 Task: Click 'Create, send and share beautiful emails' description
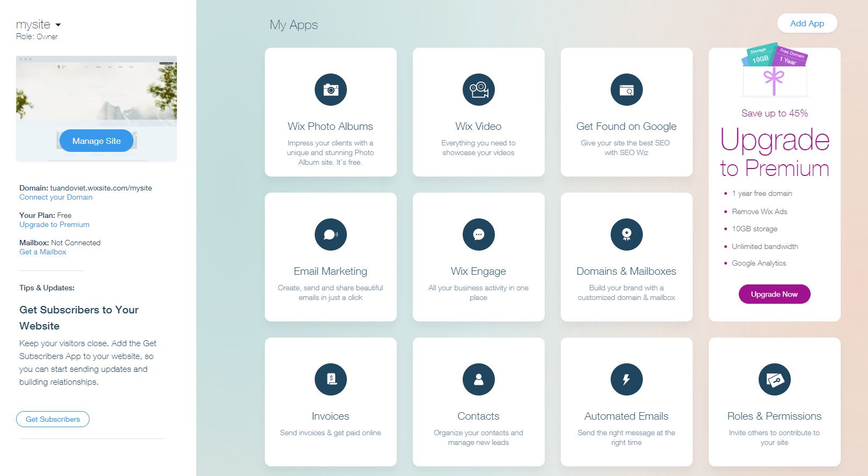pos(330,292)
